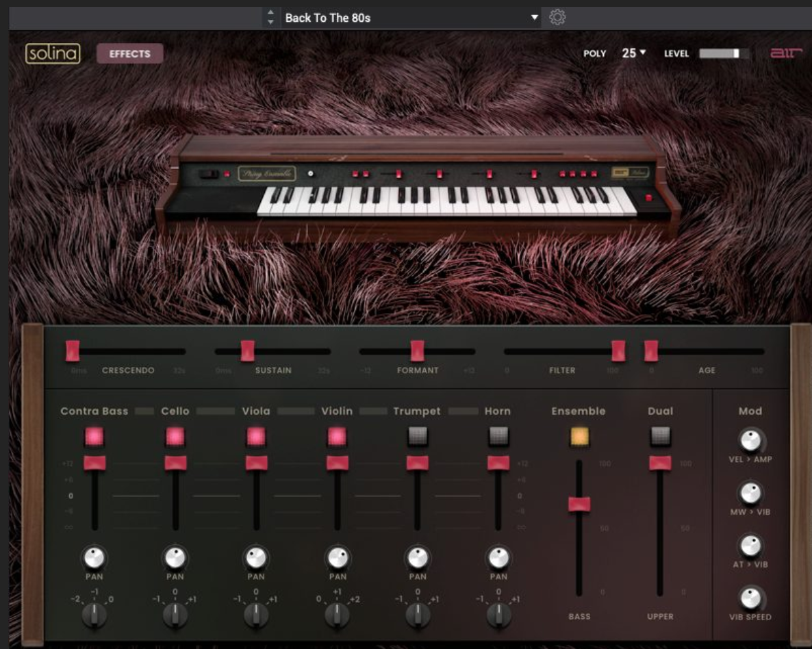812x649 pixels.
Task: Click the VIB SPEED knob
Action: tap(750, 598)
